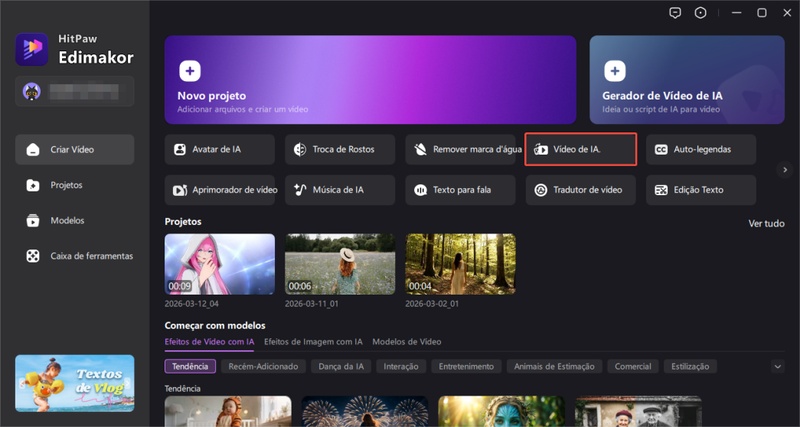
Task: Click the Gerador de Vídeo de IA banner
Action: coord(687,80)
